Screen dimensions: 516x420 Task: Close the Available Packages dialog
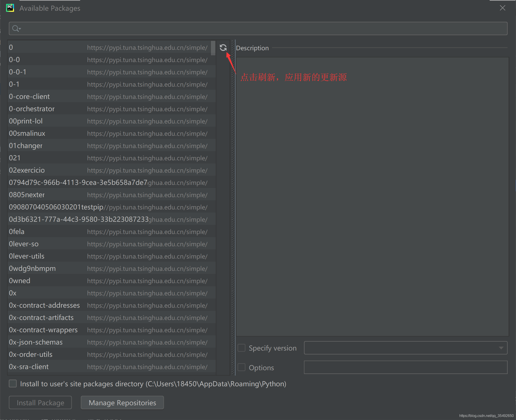(x=502, y=8)
